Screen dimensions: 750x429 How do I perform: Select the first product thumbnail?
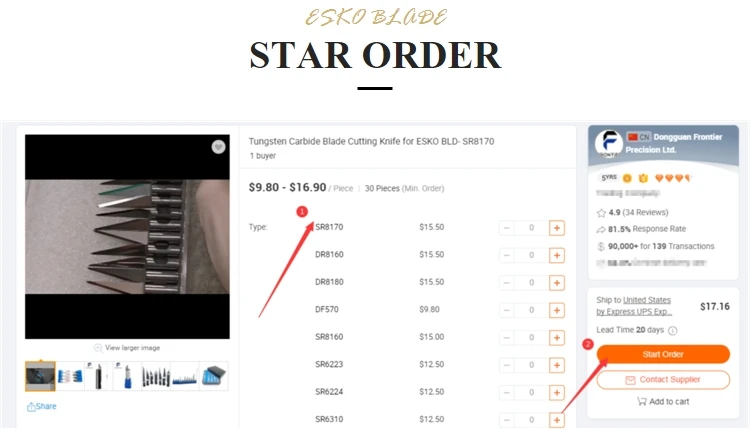click(40, 376)
